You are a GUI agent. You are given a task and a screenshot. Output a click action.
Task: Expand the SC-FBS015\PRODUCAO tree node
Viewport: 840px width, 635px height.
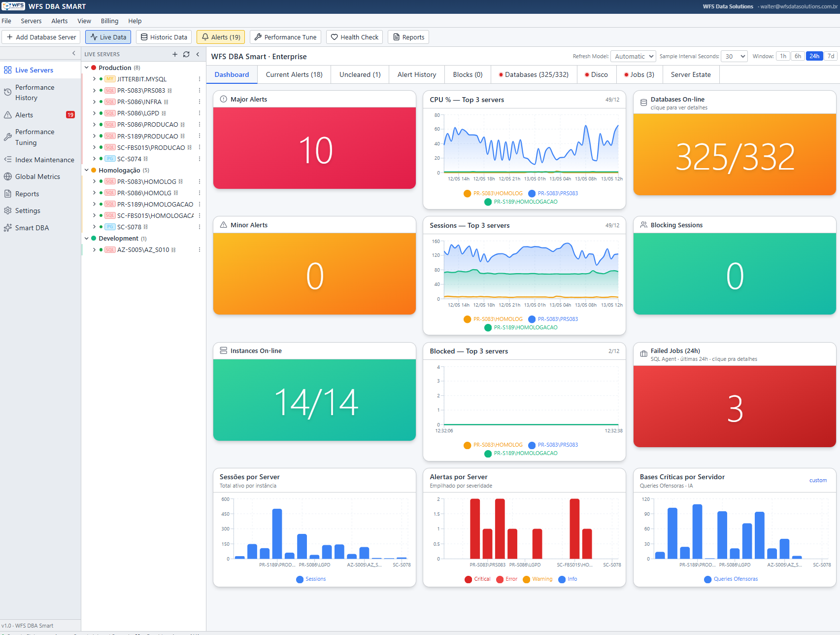pos(94,147)
